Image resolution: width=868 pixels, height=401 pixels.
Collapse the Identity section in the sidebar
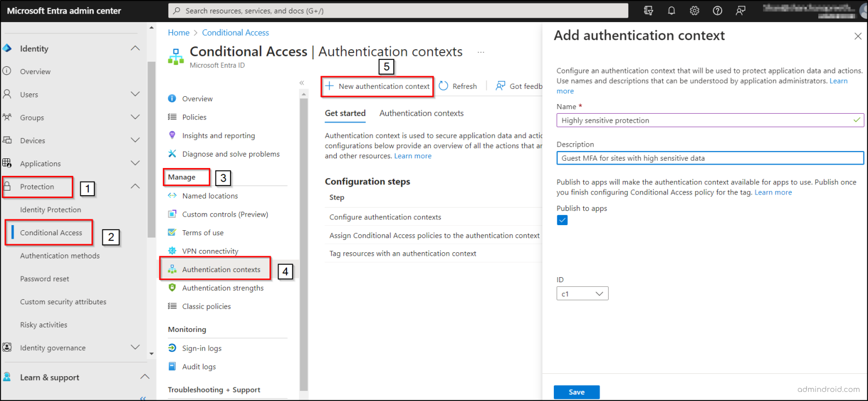pyautogui.click(x=135, y=48)
